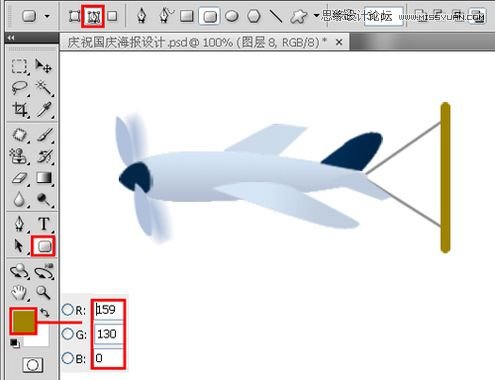Viewport: 495px width, 380px height.
Task: Select the Path Selection tool
Action: (19, 246)
